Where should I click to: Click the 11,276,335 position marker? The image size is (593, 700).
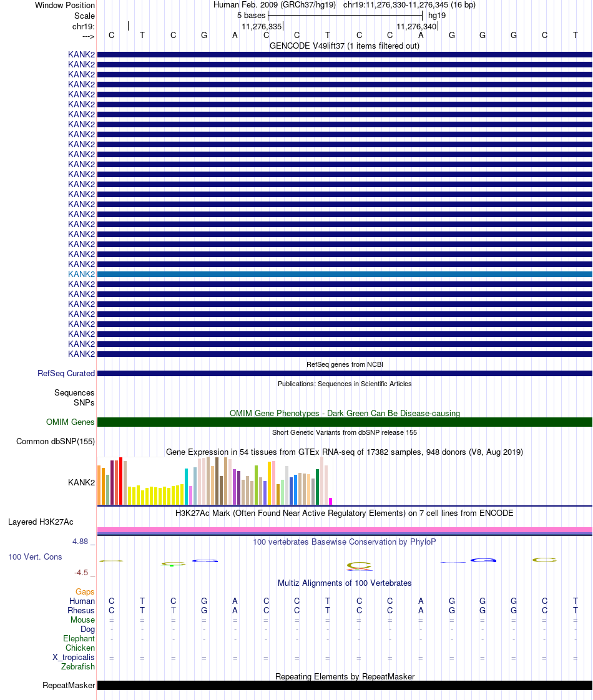(262, 26)
